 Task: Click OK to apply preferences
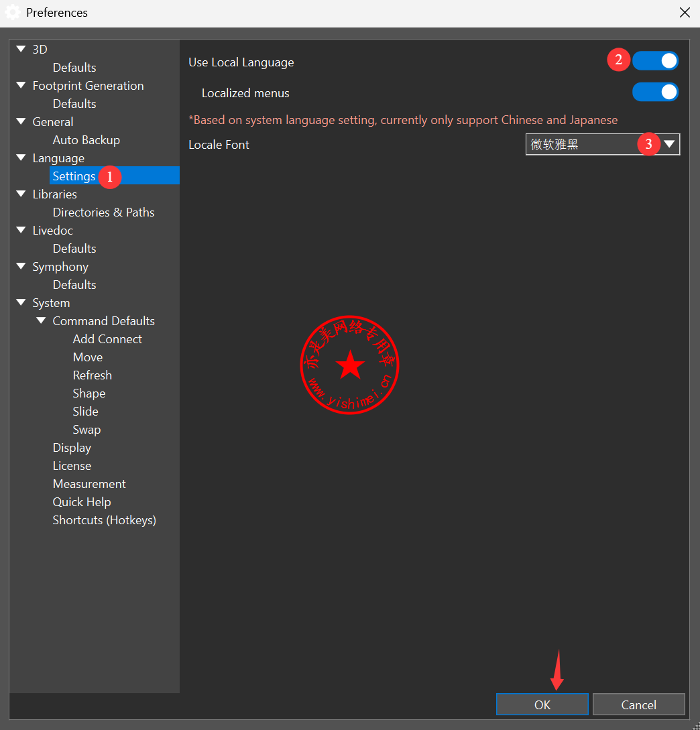point(542,705)
